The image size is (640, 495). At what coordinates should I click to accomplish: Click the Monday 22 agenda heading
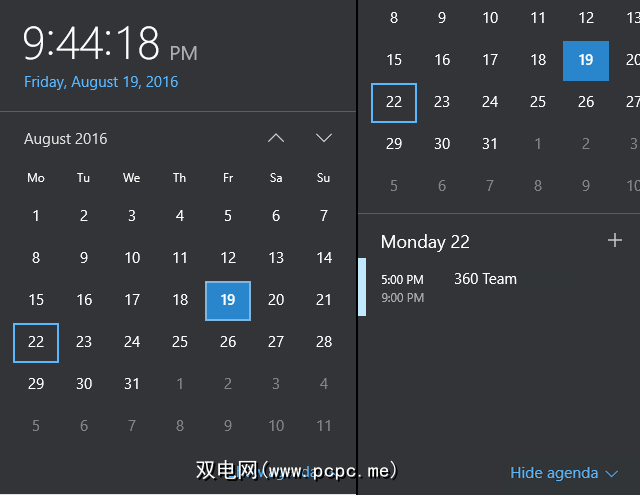425,242
